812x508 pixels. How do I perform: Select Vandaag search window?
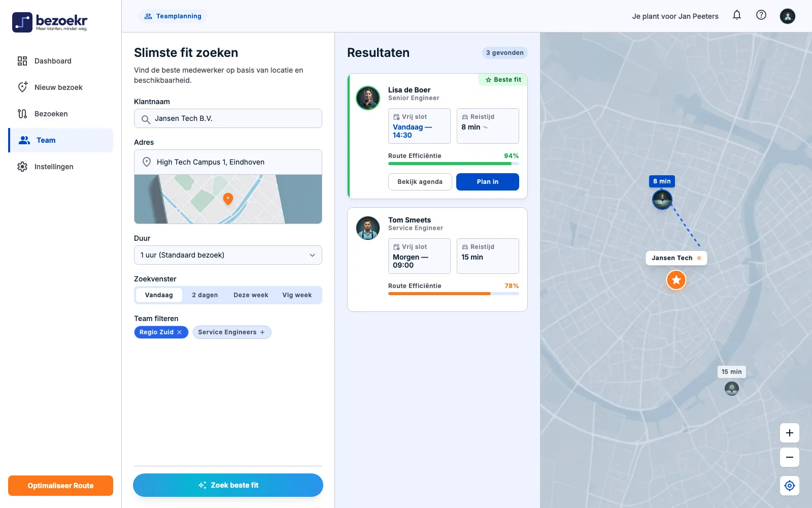(x=159, y=295)
